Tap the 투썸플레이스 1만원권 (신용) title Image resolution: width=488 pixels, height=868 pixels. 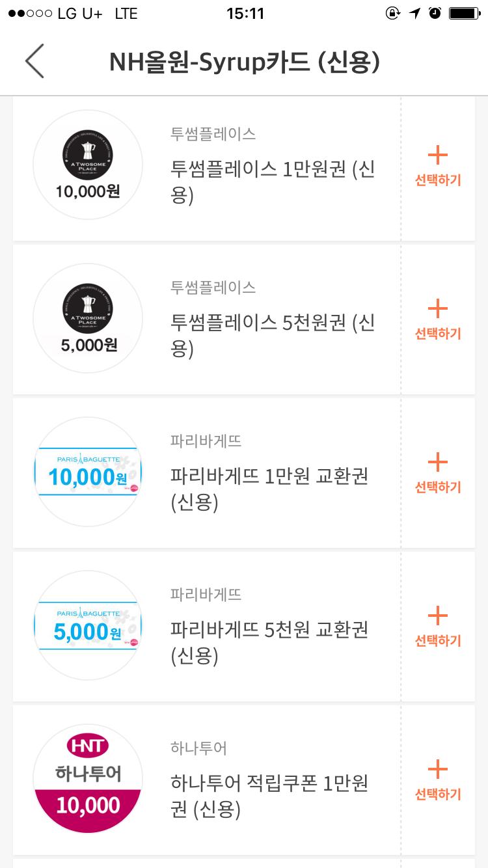coord(272,182)
